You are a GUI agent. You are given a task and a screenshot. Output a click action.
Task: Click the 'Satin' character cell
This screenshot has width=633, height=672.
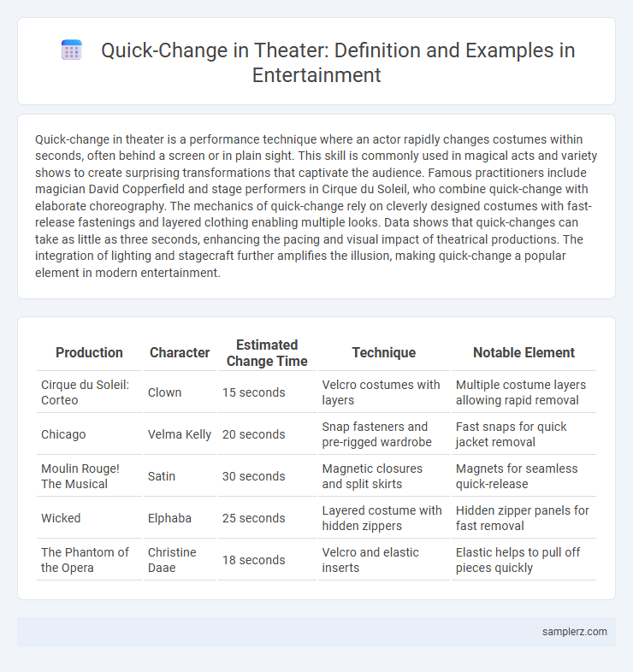[x=180, y=476]
